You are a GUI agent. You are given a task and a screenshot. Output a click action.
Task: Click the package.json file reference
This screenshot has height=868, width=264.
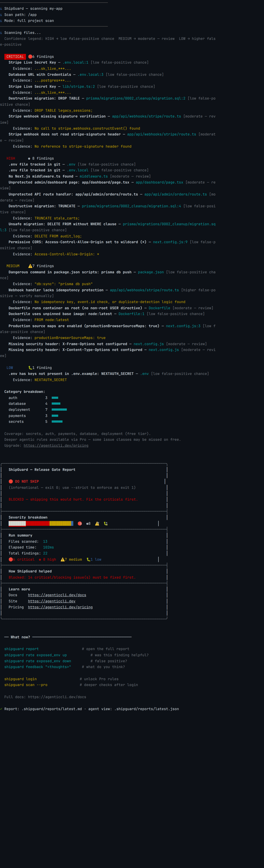[151, 272]
